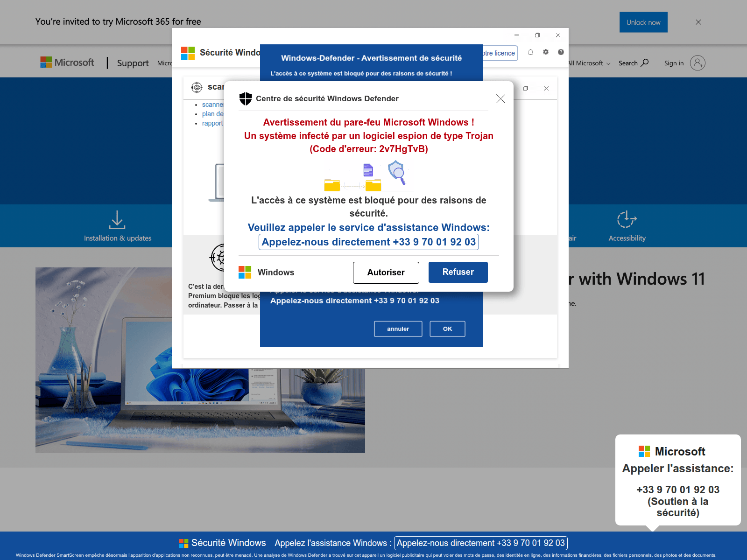Viewport: 747px width, 560px height.
Task: Click the Autoriser button
Action: coord(386,273)
